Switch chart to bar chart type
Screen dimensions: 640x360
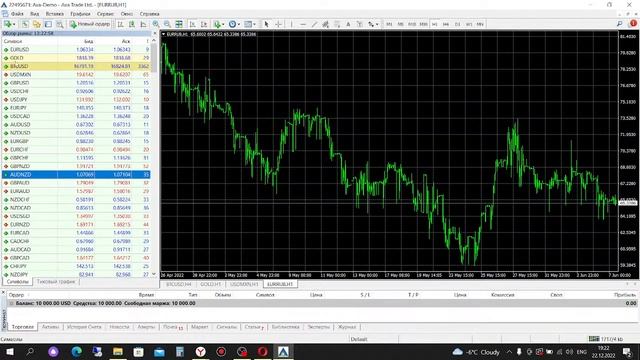(120, 24)
